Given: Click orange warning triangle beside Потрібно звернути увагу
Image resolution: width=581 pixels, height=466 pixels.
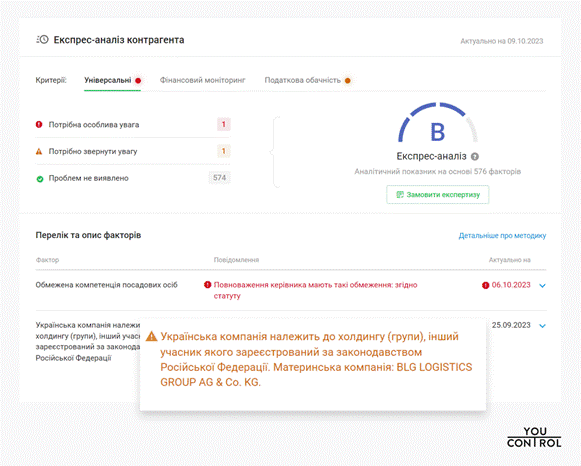Looking at the screenshot, I should coord(39,151).
